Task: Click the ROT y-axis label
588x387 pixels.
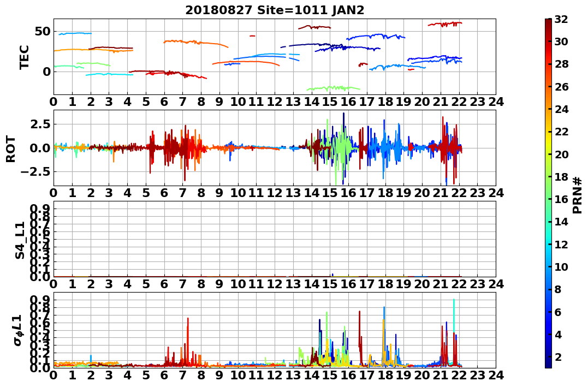Action: click(x=11, y=149)
